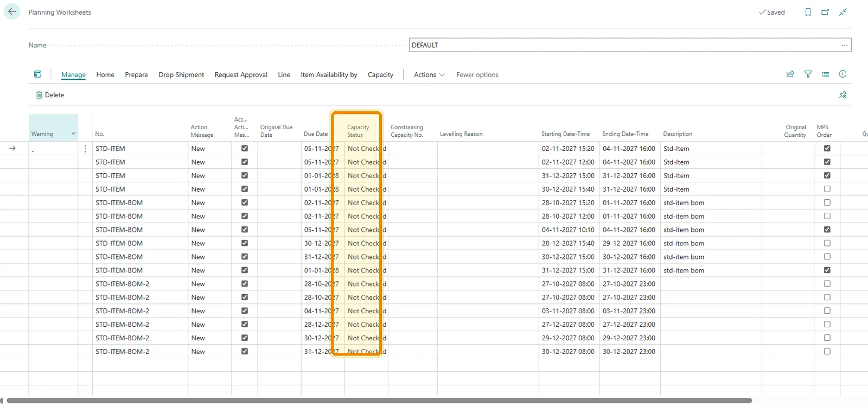Toggle list view lines icon

click(x=825, y=74)
